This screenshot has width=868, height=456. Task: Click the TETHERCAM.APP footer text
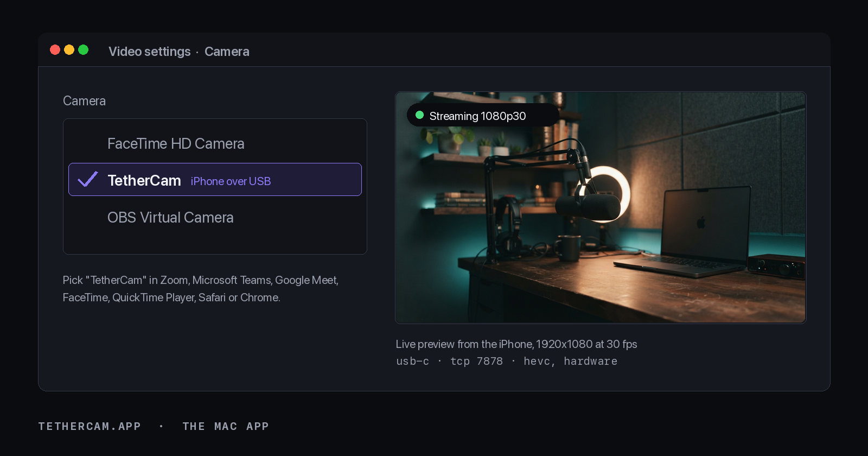[x=90, y=426]
